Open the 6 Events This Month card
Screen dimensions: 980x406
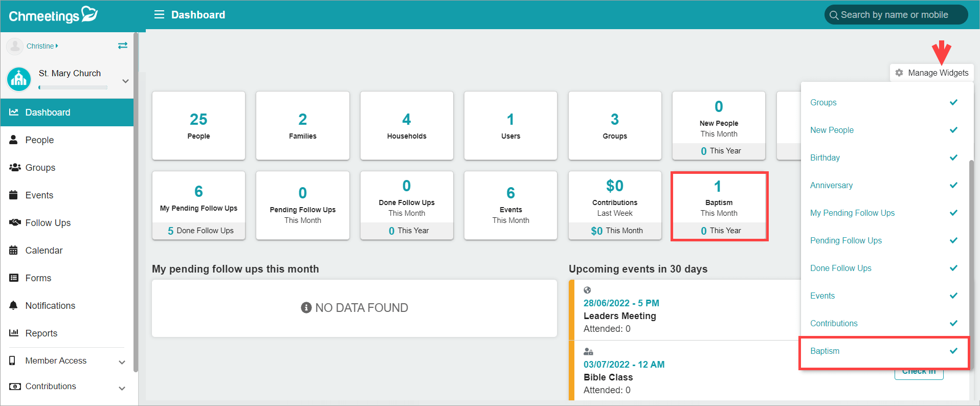pyautogui.click(x=510, y=206)
